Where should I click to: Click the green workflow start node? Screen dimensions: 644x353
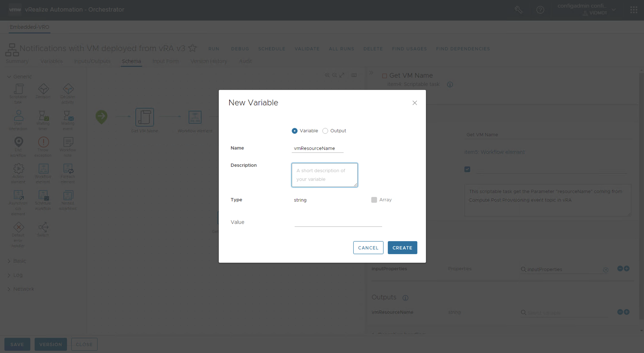coord(101,116)
